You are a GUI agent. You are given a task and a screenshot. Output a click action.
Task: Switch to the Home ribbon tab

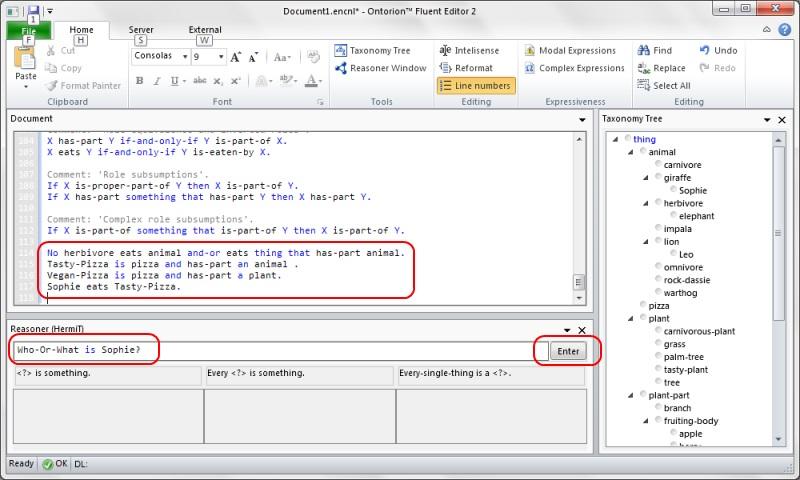point(81,31)
